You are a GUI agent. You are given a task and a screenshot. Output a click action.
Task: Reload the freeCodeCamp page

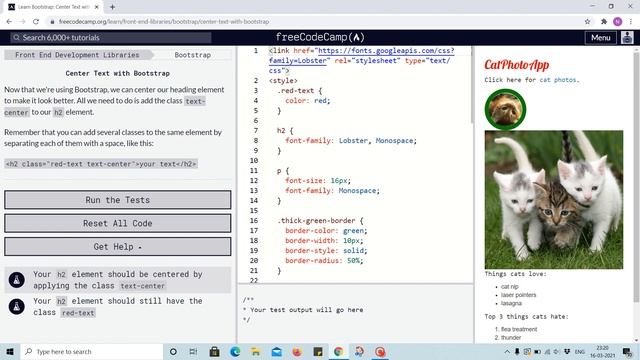click(36, 22)
